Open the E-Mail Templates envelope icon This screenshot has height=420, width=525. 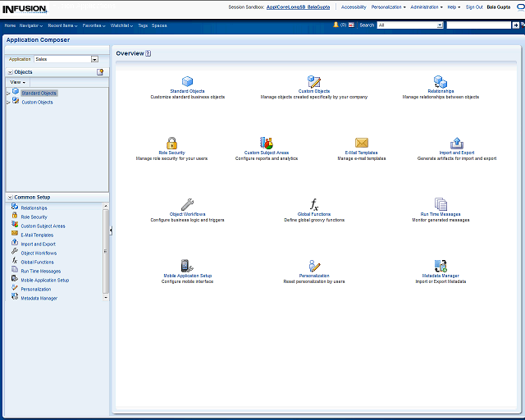(x=362, y=143)
